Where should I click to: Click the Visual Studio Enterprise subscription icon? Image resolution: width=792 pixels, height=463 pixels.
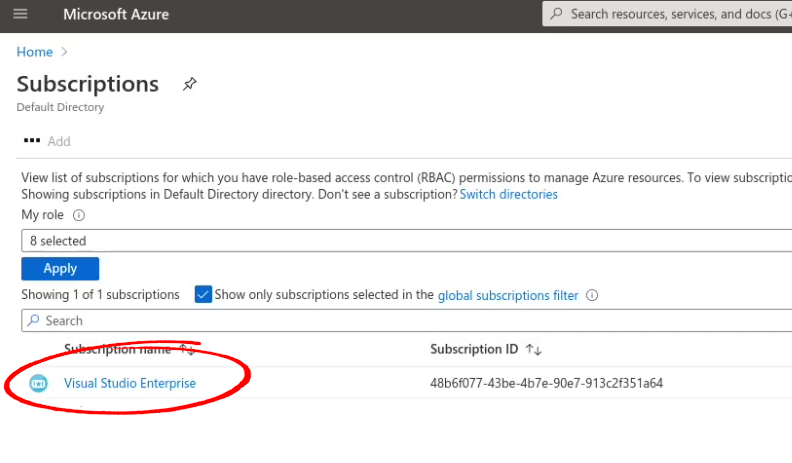[38, 384]
